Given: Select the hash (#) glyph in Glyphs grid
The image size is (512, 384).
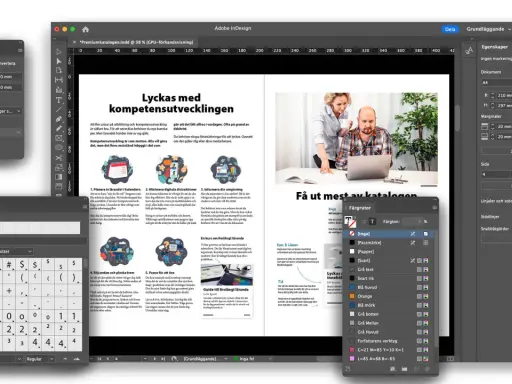Looking at the screenshot, I should (9, 265).
